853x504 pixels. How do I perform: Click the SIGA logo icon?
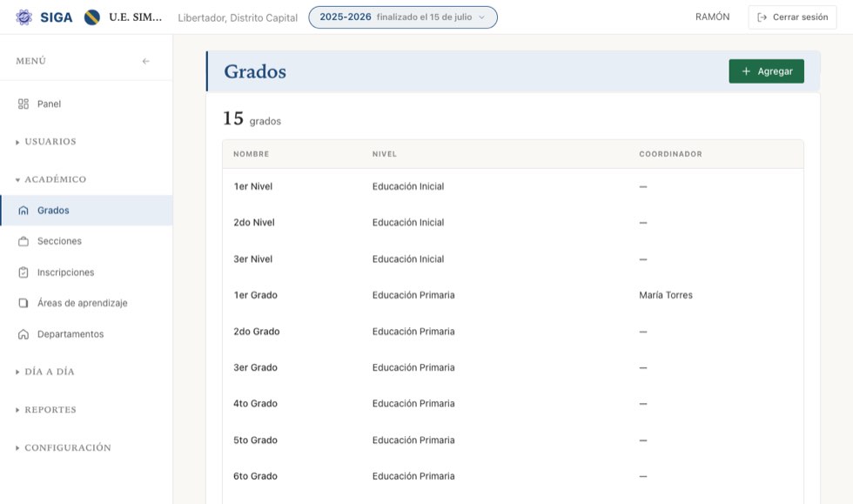point(24,17)
